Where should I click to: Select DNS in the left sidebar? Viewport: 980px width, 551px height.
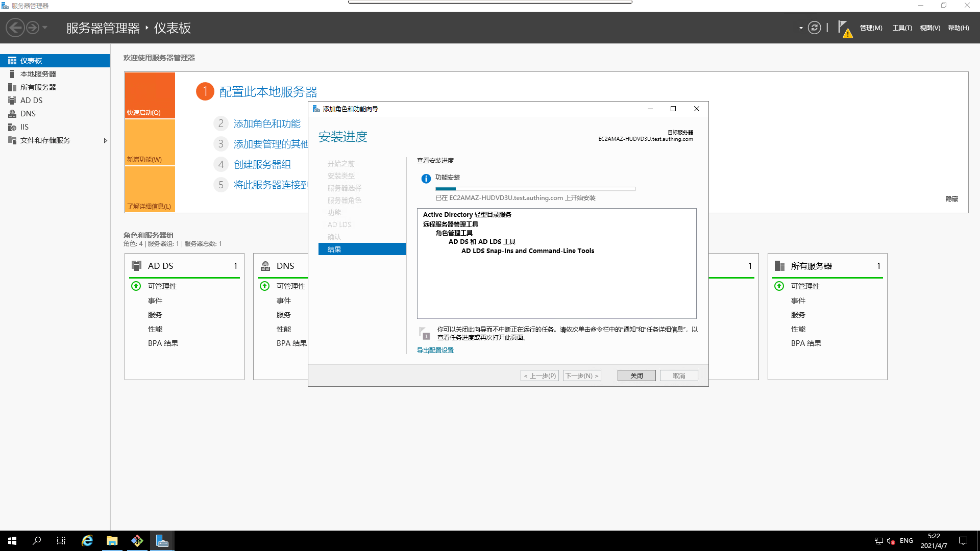28,114
